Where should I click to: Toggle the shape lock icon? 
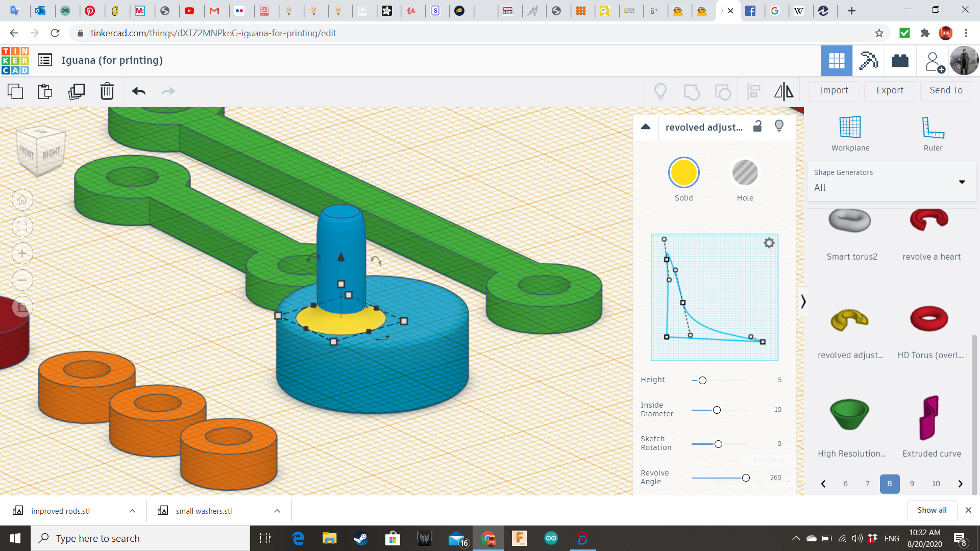point(757,126)
